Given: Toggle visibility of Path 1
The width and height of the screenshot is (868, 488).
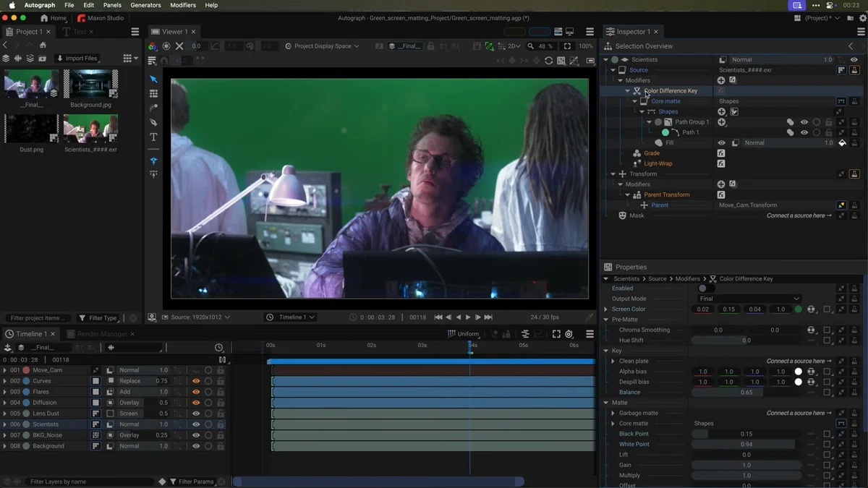Looking at the screenshot, I should (x=804, y=132).
